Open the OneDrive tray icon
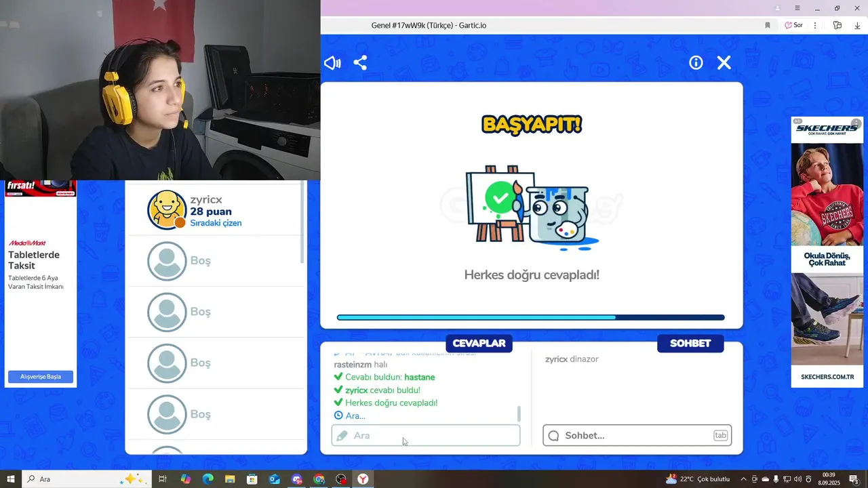Image resolution: width=868 pixels, height=488 pixels. (766, 479)
